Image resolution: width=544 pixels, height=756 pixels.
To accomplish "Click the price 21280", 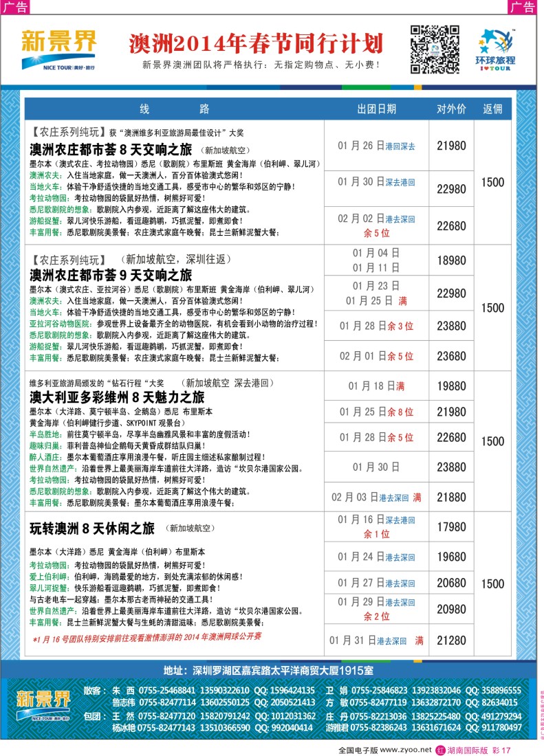I will [x=451, y=641].
